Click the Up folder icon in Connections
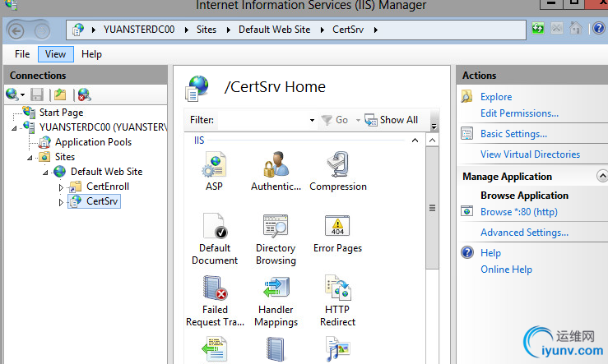608x364 pixels. pos(60,94)
